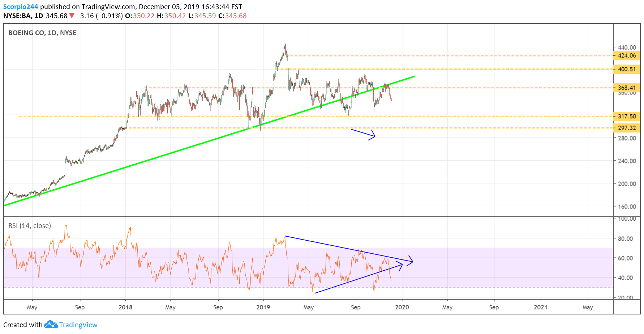The height and width of the screenshot is (334, 644).
Task: Click the 2021 label on time axis
Action: pyautogui.click(x=541, y=307)
